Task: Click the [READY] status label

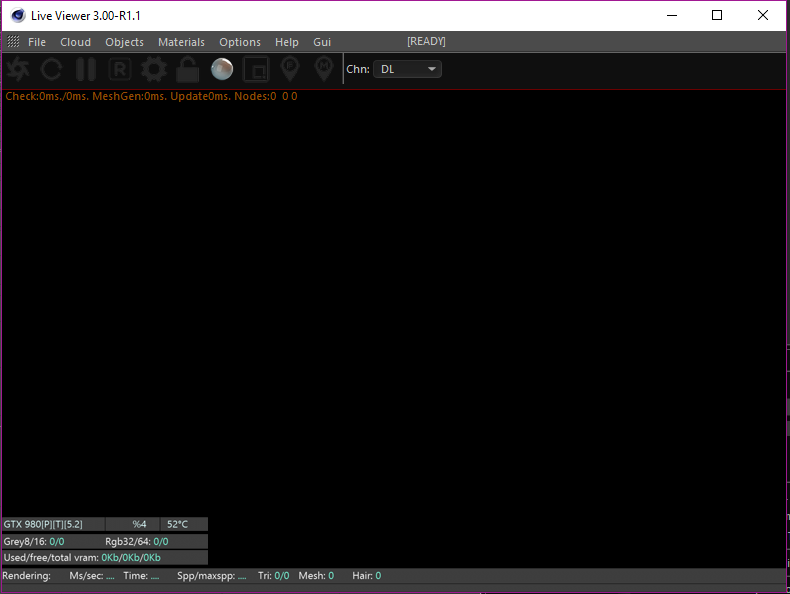Action: click(426, 41)
